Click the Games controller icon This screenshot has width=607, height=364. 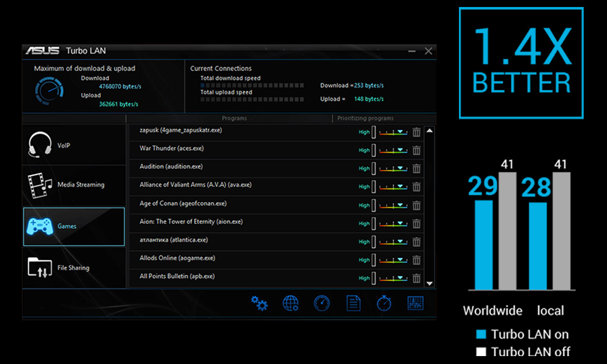click(x=40, y=226)
